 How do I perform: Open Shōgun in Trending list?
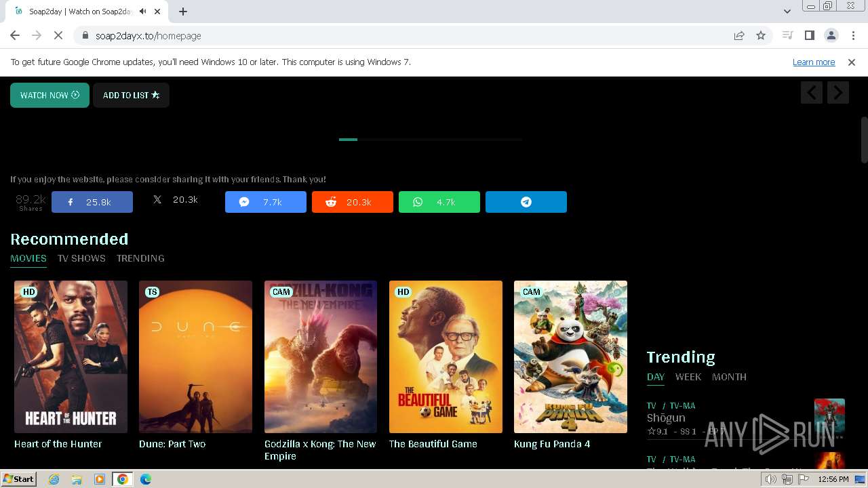tap(666, 418)
